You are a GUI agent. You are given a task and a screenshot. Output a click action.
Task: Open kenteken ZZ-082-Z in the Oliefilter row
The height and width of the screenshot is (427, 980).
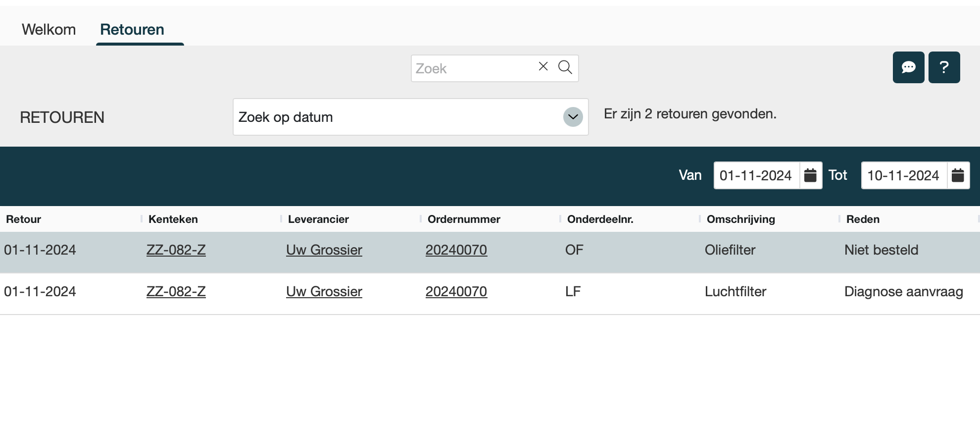click(x=176, y=250)
